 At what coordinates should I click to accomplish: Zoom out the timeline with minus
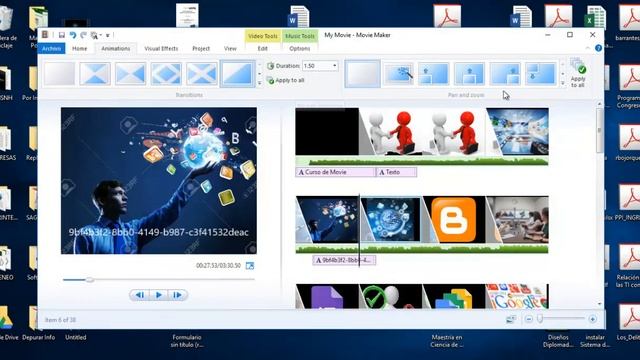pyautogui.click(x=529, y=319)
